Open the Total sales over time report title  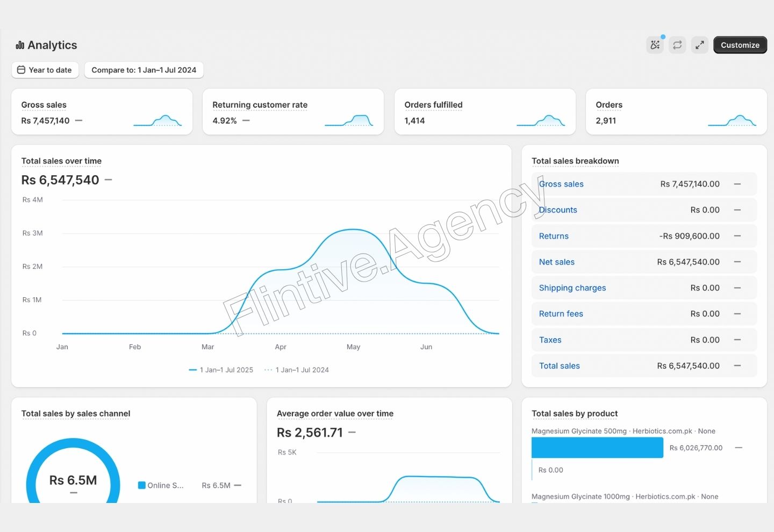click(x=61, y=161)
